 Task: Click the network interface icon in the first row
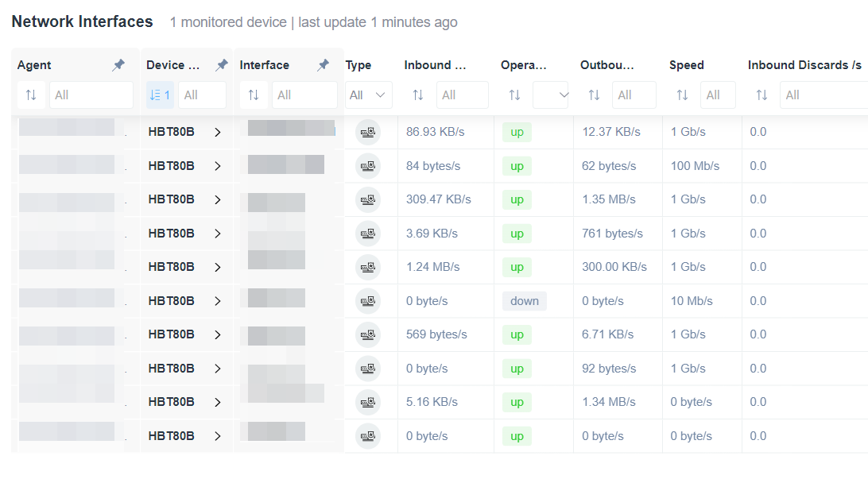point(368,132)
